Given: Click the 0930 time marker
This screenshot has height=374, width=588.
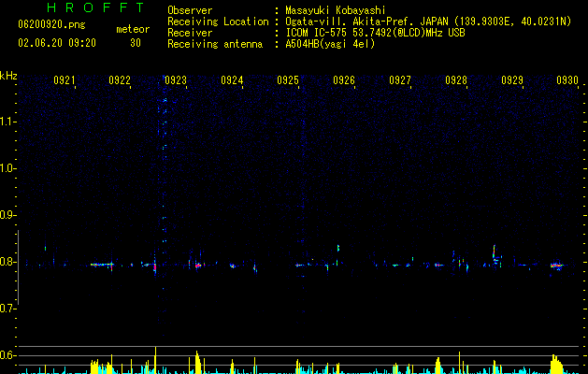Looking at the screenshot, I should tap(567, 80).
